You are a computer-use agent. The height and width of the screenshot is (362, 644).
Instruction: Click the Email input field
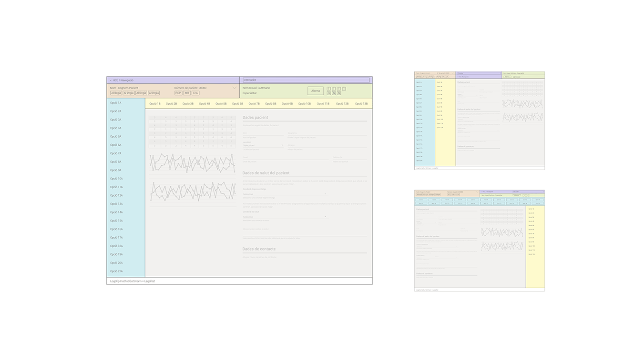[285, 158]
